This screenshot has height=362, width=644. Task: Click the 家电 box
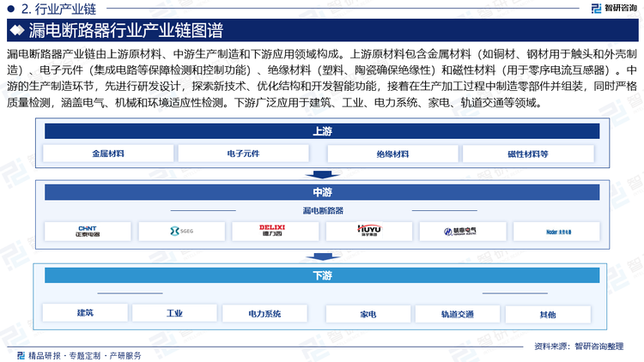368,314
